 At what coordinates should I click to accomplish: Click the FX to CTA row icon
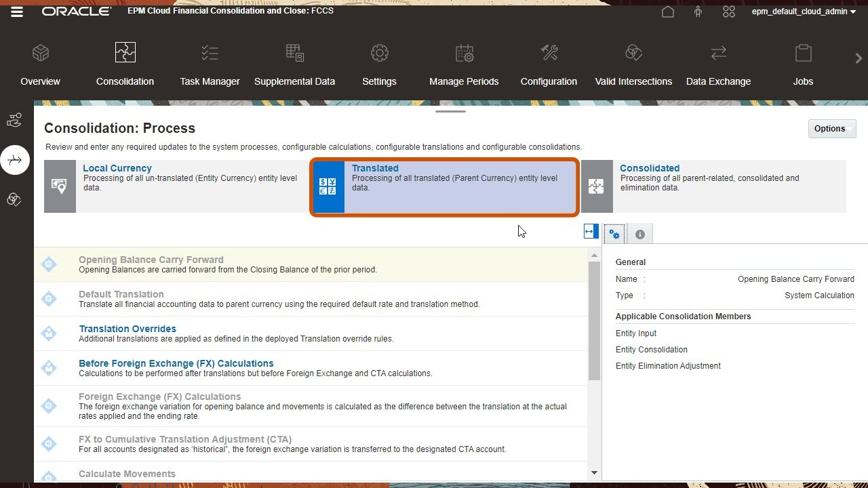click(49, 444)
